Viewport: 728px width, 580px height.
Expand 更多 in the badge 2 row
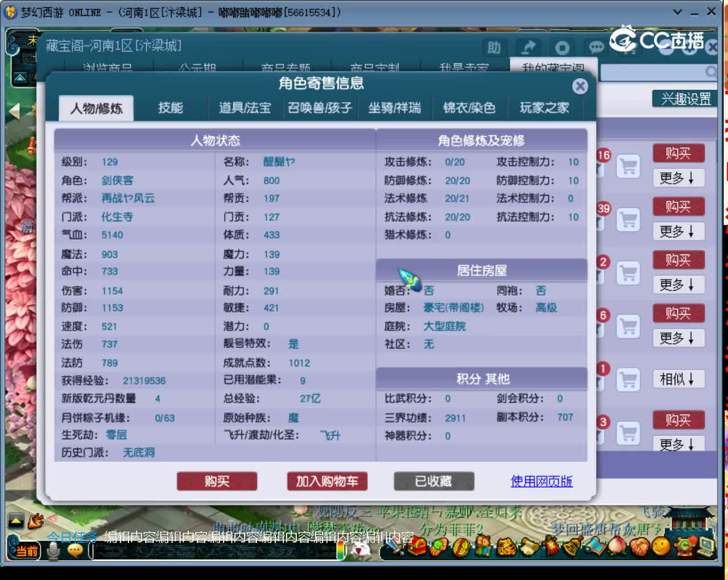(678, 285)
